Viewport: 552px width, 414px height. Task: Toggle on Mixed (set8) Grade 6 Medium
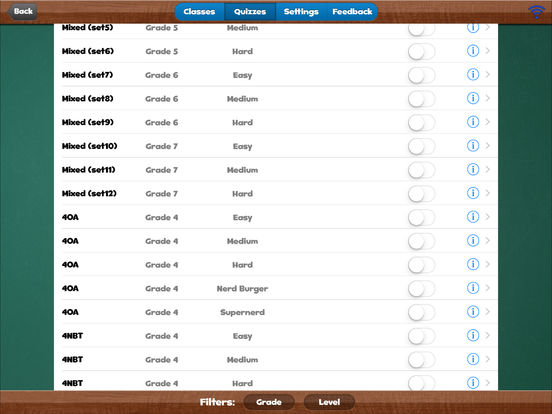pos(421,99)
